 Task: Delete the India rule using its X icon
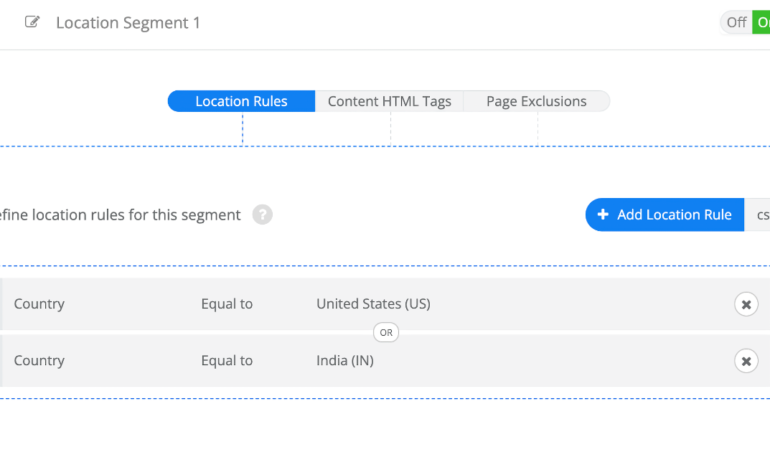(x=746, y=361)
